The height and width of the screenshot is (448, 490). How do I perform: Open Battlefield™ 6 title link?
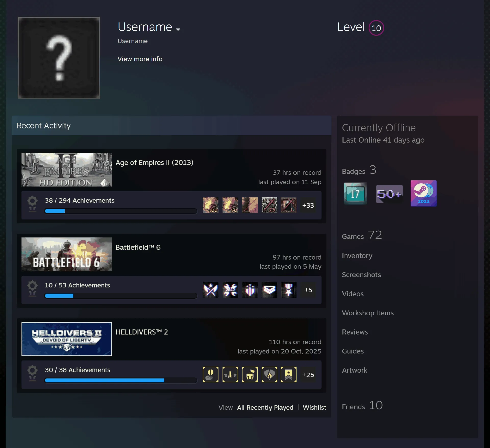[x=138, y=247]
